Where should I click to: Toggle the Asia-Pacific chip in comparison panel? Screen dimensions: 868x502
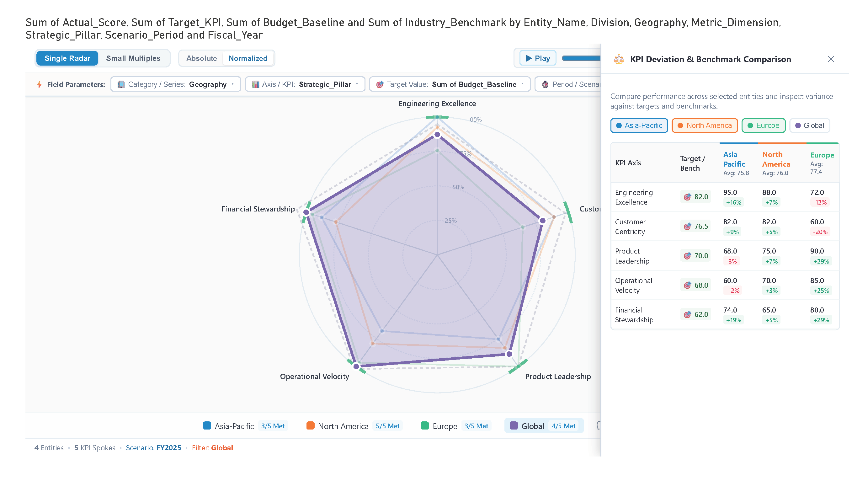[x=639, y=125]
